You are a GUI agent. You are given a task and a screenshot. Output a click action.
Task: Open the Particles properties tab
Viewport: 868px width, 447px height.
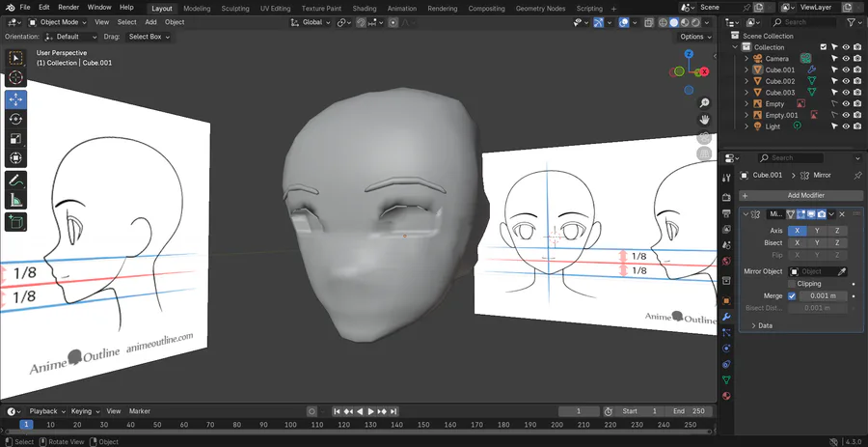pyautogui.click(x=727, y=332)
